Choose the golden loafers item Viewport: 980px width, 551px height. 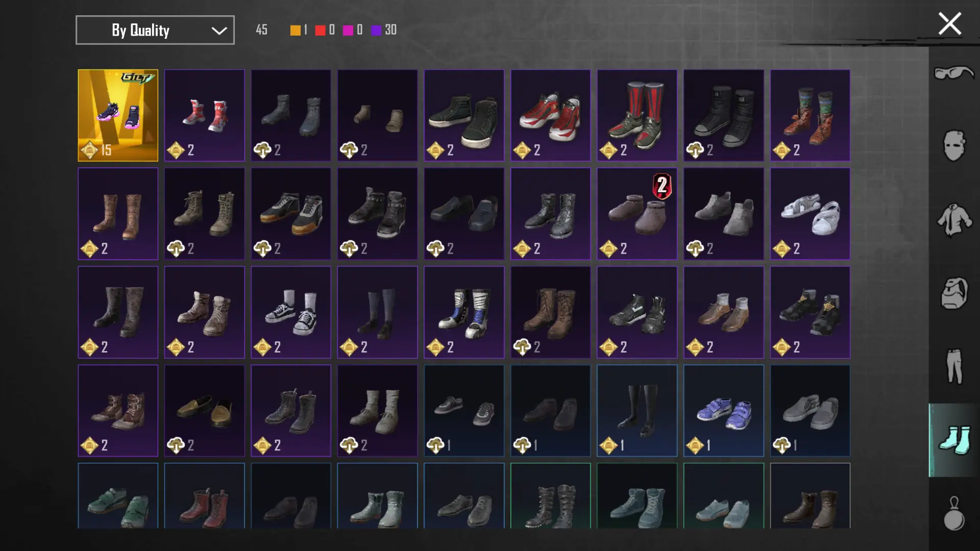204,411
